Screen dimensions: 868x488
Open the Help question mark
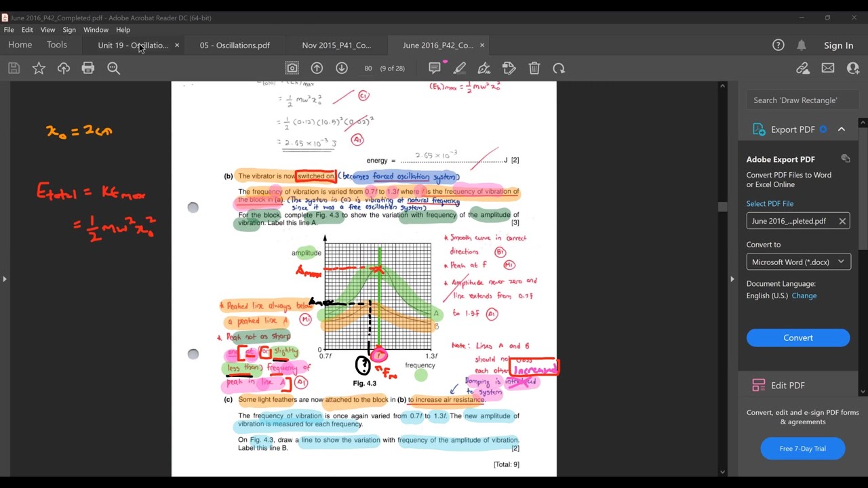click(778, 45)
